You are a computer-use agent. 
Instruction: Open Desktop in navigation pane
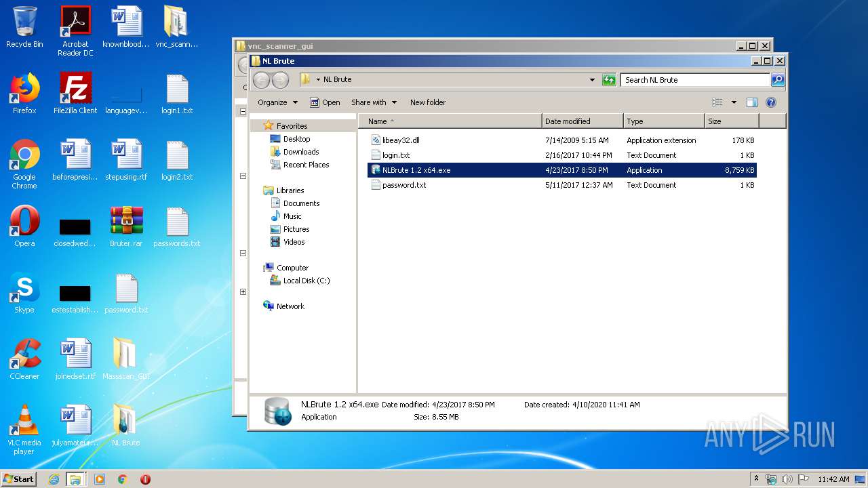296,139
